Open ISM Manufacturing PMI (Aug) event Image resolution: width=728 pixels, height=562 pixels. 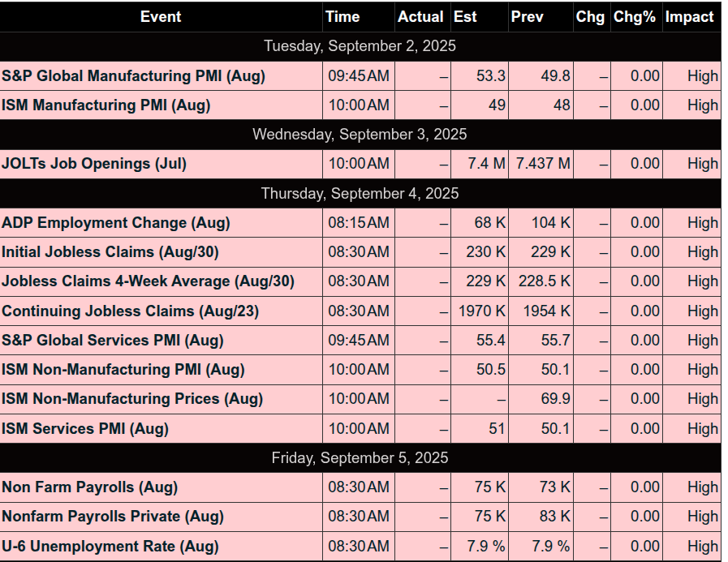[x=106, y=105]
